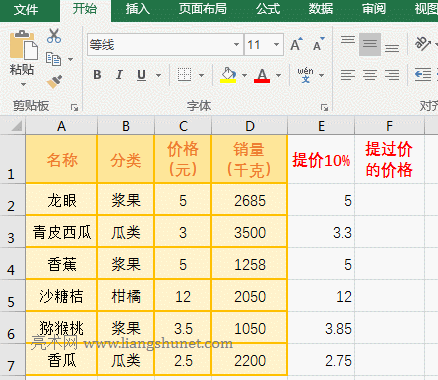Select column D header

coord(250,126)
